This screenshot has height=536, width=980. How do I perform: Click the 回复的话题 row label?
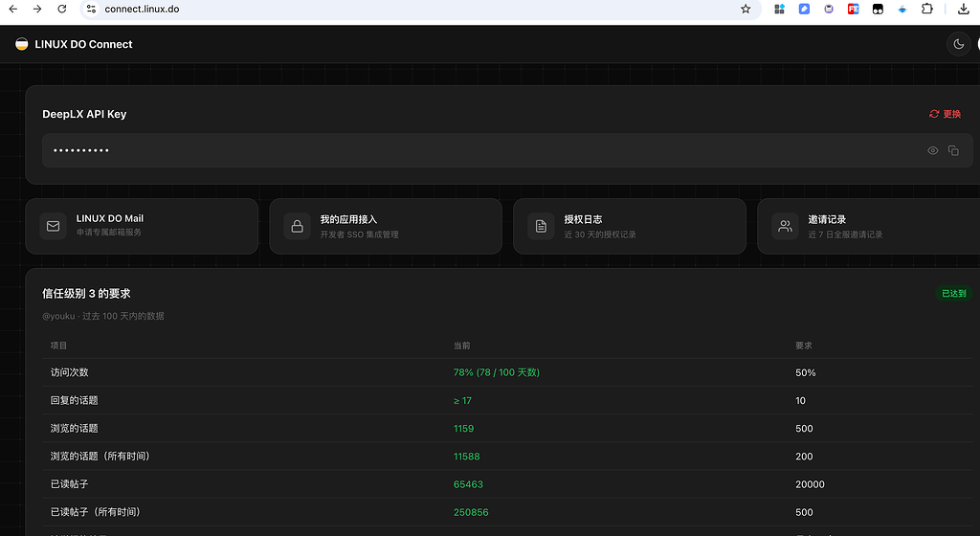click(75, 400)
